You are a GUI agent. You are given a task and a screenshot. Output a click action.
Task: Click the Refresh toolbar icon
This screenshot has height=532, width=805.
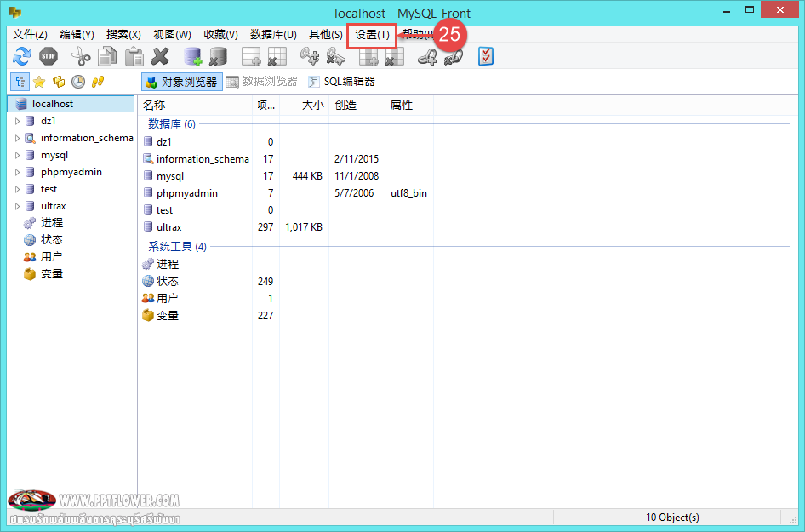pos(22,56)
